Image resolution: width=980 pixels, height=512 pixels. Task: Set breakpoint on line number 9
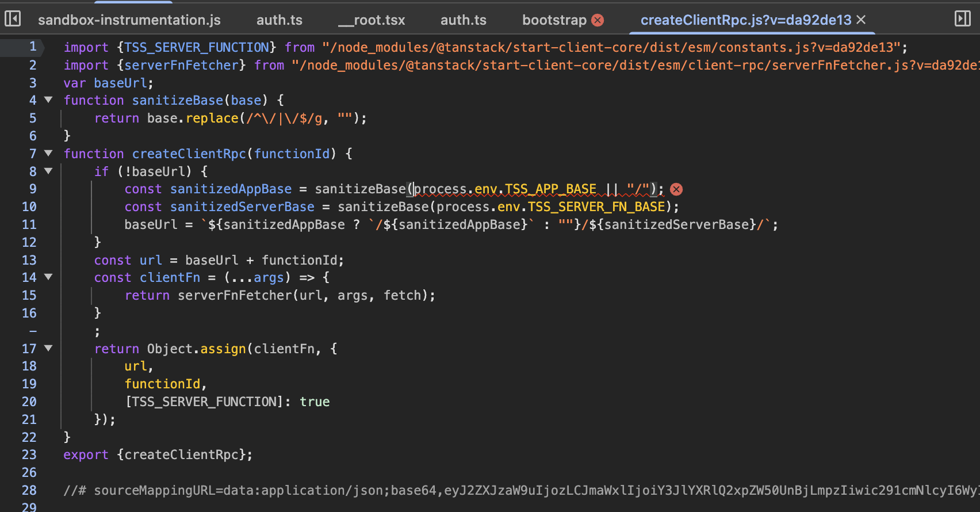[33, 189]
